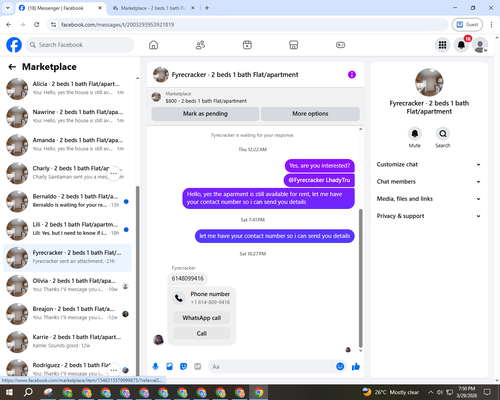Open conversation info purple icon

(x=352, y=75)
